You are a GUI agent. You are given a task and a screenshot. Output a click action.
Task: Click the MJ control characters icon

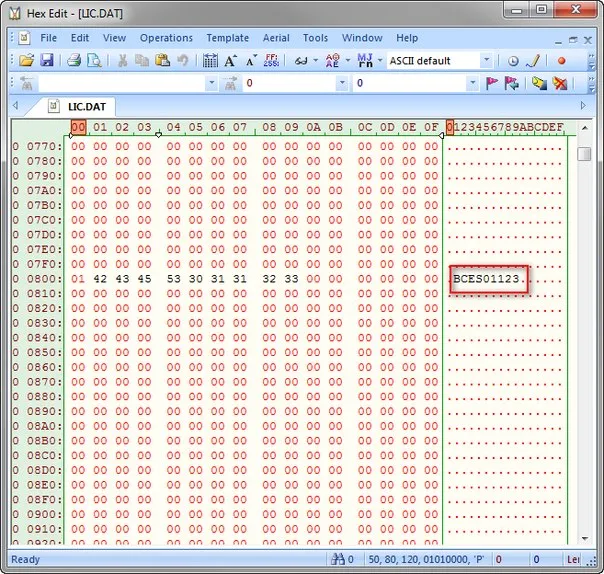point(365,60)
